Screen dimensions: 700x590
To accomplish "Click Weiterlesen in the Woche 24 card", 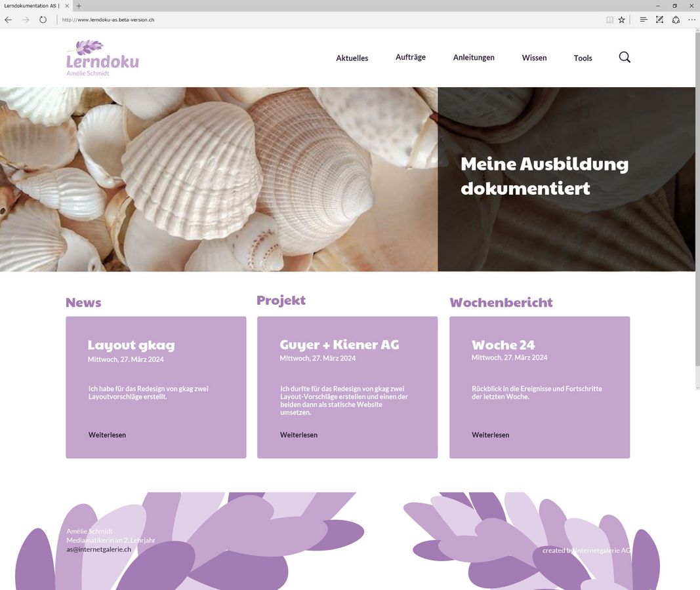I will point(491,435).
